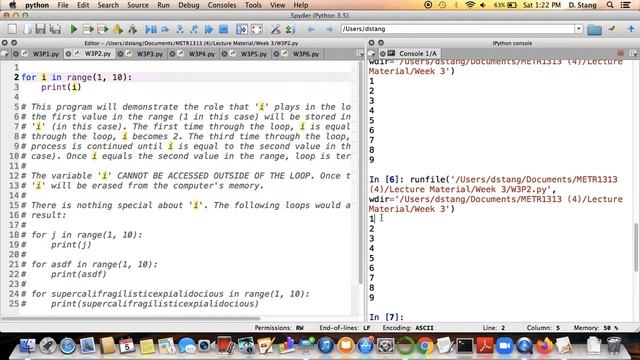Launch Google Chrome from the dock
The width and height of the screenshot is (640, 360).
(x=425, y=346)
